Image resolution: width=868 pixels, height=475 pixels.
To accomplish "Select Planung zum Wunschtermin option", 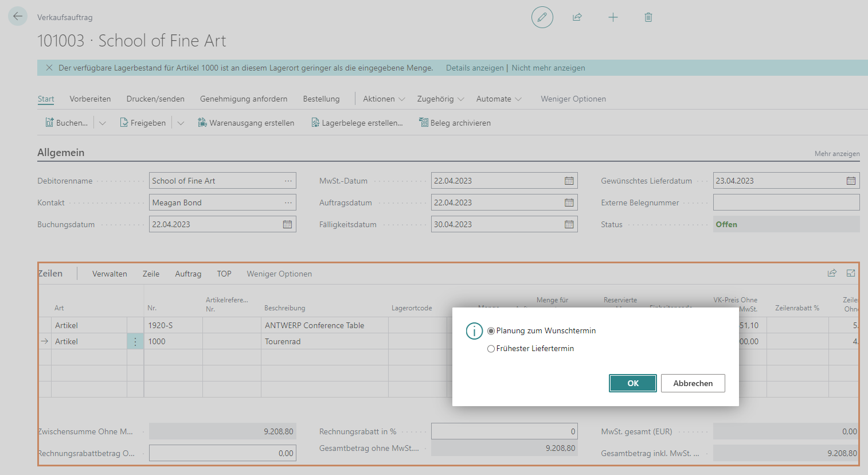I will click(x=491, y=331).
